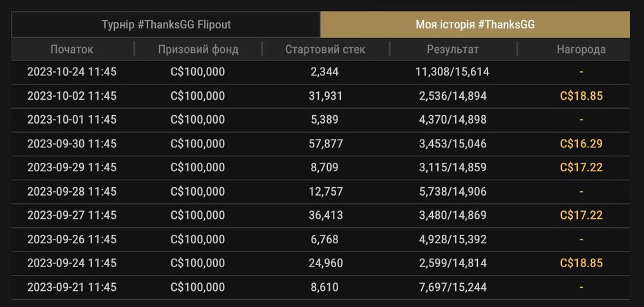The image size is (644, 307).
Task: Click the C$17.22 reward for 2023-09-29
Action: pos(581,167)
